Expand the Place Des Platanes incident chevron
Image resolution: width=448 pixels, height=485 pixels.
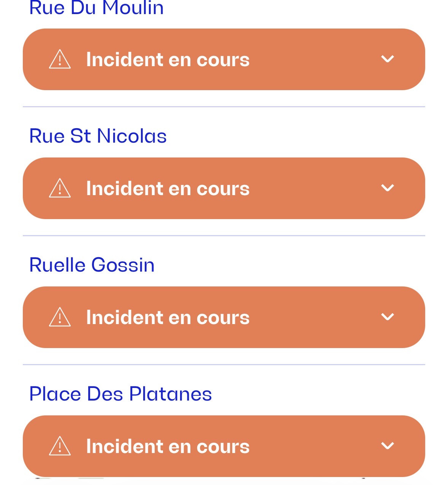click(x=387, y=446)
